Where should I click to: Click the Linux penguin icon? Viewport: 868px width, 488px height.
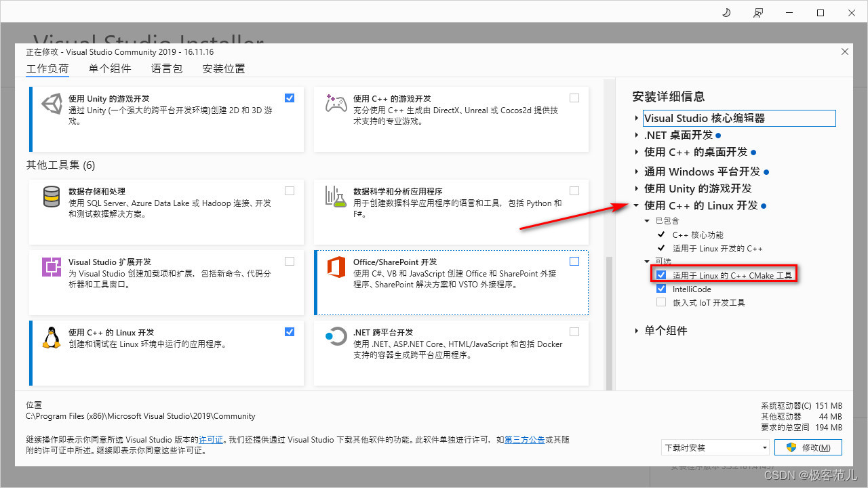(52, 338)
